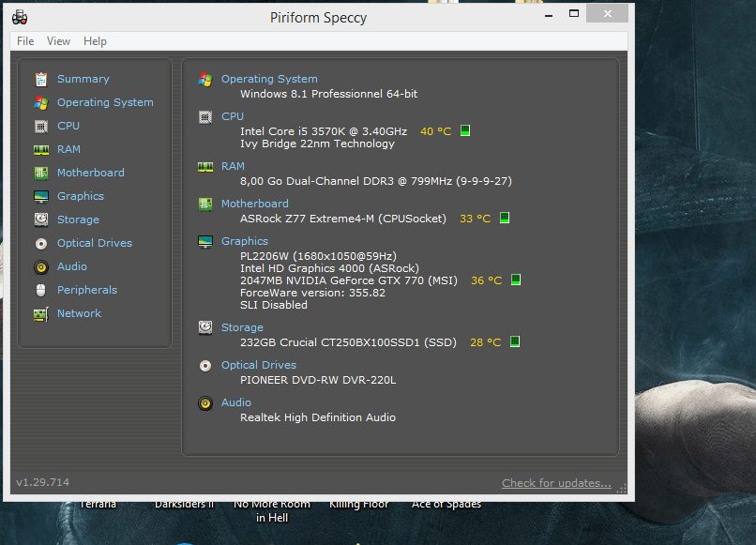The image size is (756, 545).
Task: Select the RAM icon in sidebar
Action: pyautogui.click(x=41, y=149)
